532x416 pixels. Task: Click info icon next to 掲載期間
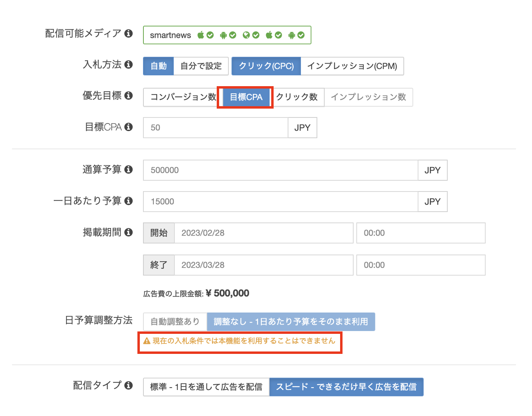coord(128,232)
